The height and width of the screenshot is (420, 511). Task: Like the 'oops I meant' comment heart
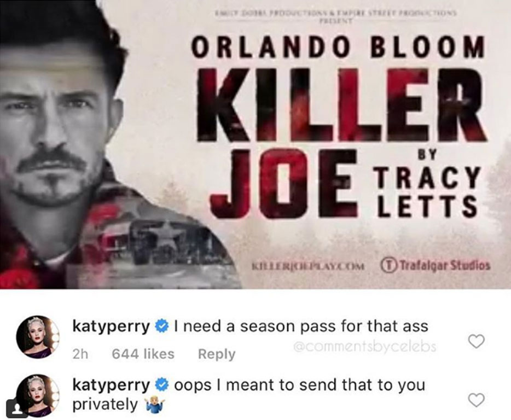click(476, 400)
